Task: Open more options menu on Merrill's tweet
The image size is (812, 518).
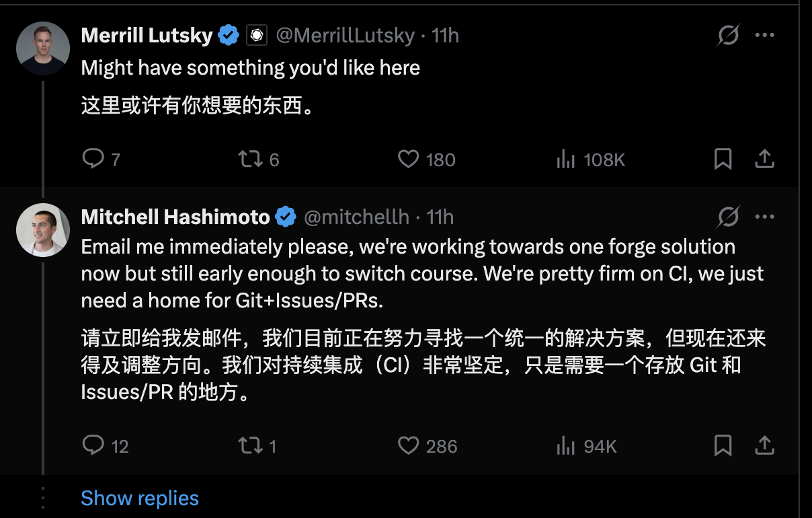Action: 765,34
